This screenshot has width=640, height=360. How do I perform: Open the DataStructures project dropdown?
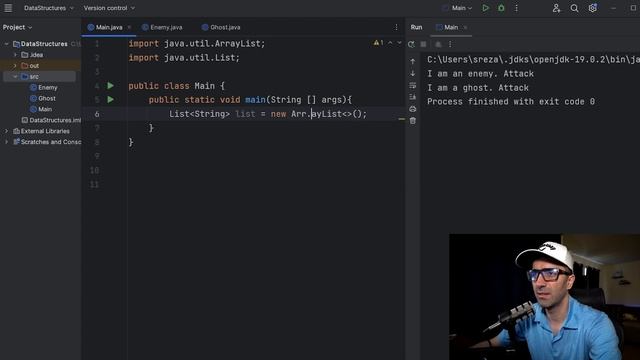(49, 8)
